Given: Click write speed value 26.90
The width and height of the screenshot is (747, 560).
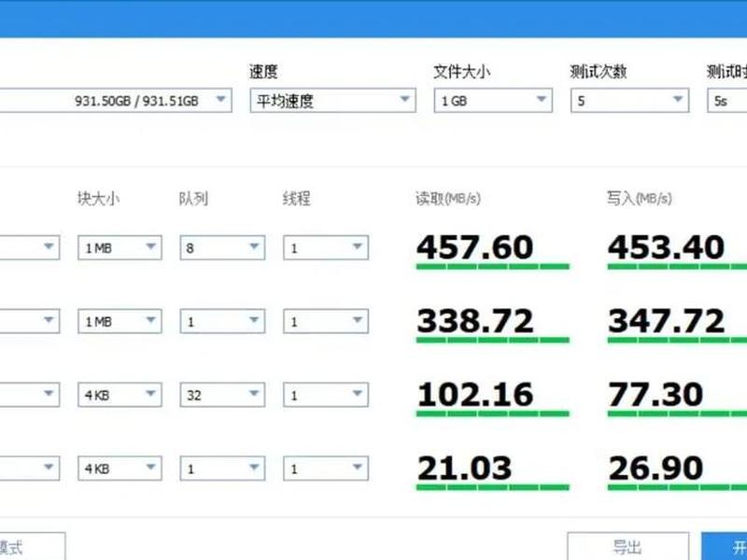Looking at the screenshot, I should pos(655,469).
